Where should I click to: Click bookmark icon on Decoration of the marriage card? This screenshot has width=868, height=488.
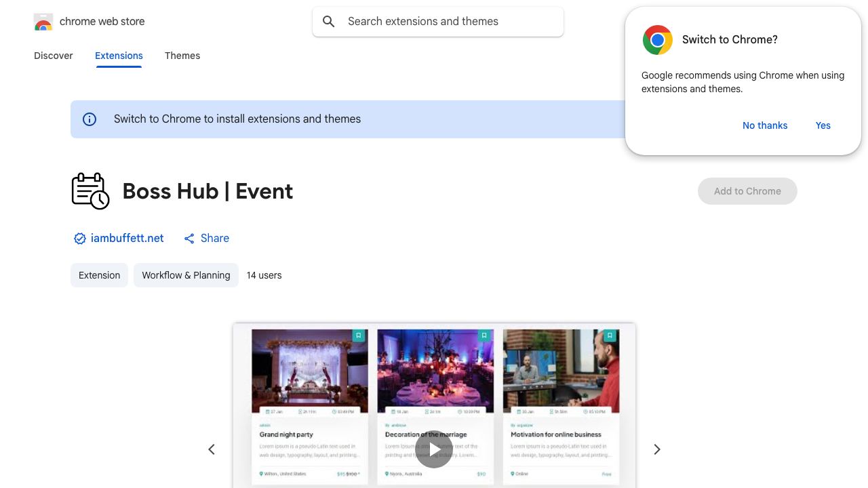point(484,335)
